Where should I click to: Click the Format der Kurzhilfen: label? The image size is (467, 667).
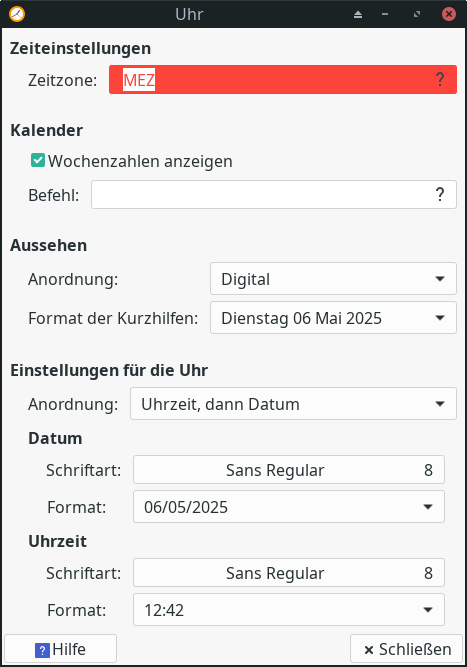(113, 318)
